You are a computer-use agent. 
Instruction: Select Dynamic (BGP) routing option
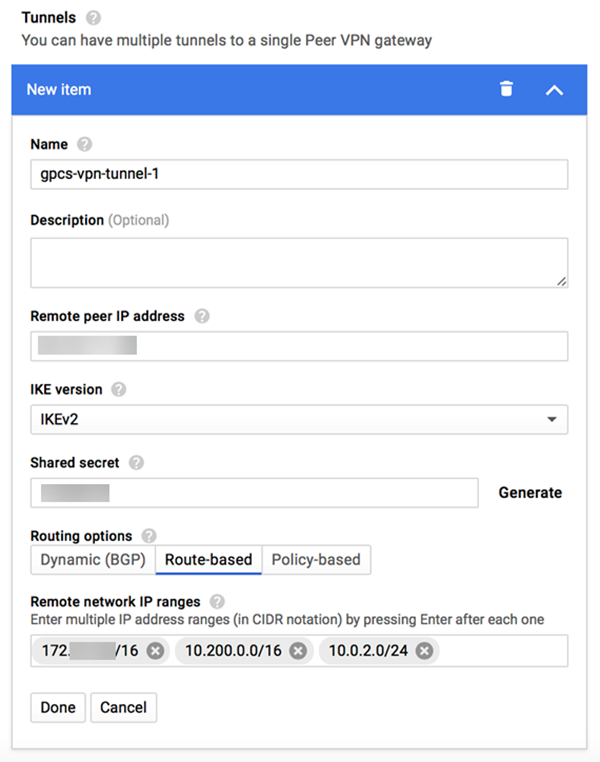(92, 560)
